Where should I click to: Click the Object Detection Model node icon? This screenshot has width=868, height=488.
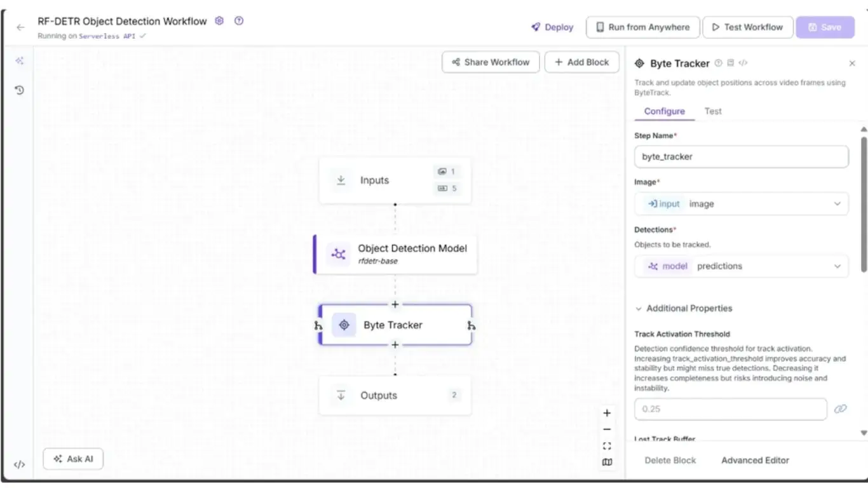pos(339,254)
